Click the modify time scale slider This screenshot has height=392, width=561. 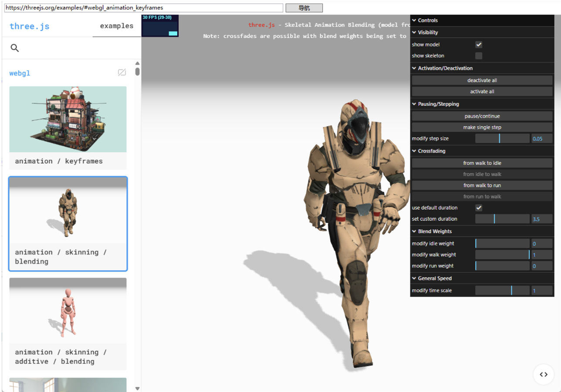[x=502, y=291]
